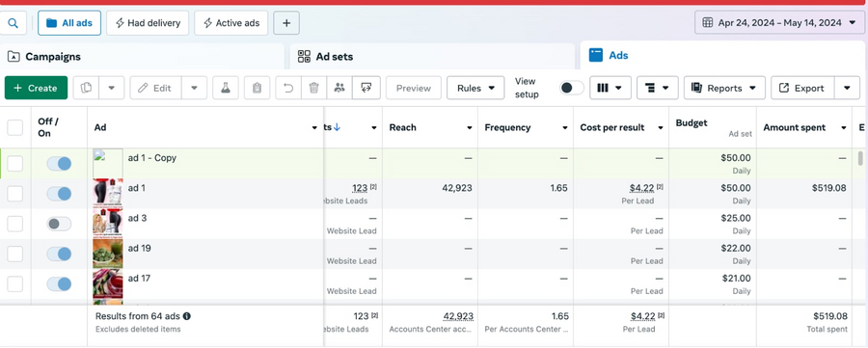
Task: Click the audience people icon
Action: 339,88
